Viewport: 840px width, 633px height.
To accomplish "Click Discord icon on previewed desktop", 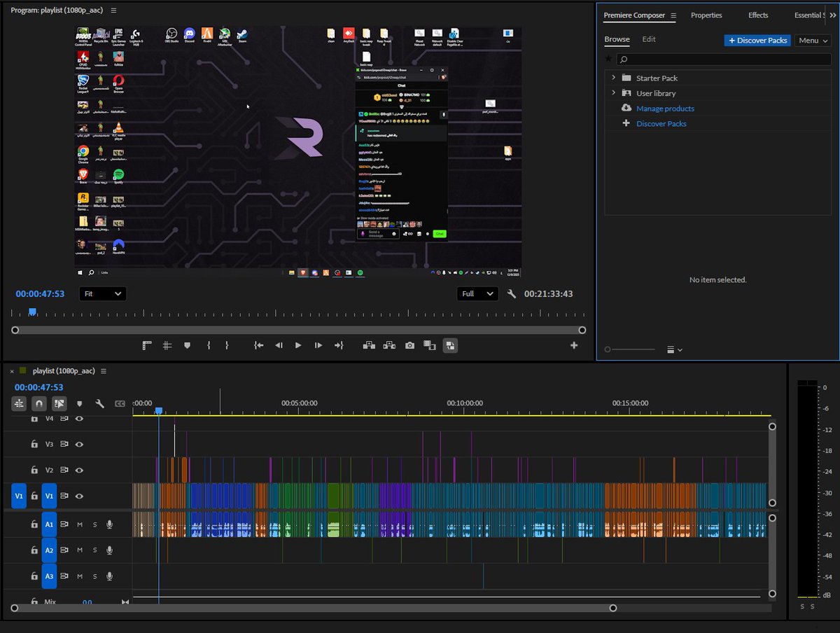I will [189, 35].
